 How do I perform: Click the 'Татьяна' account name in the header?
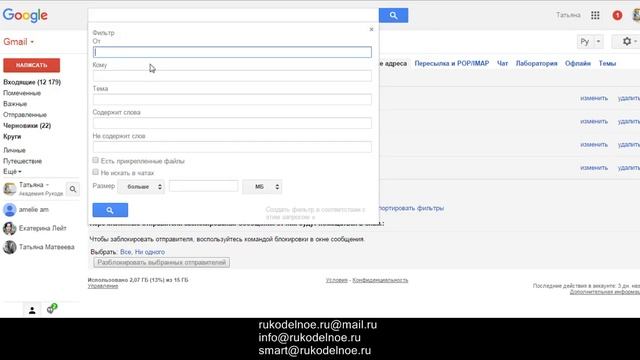click(x=568, y=15)
